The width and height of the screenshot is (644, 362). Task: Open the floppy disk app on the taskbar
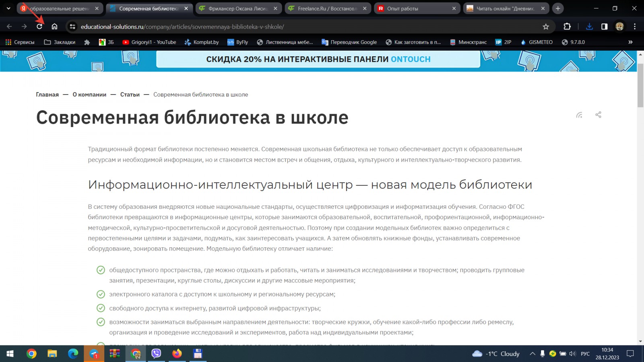tap(198, 354)
